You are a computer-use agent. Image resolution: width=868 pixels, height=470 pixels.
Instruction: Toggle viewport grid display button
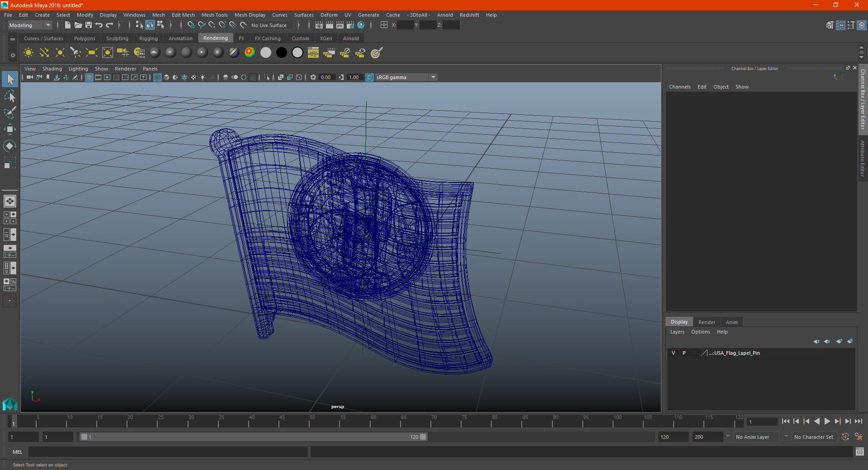point(89,77)
